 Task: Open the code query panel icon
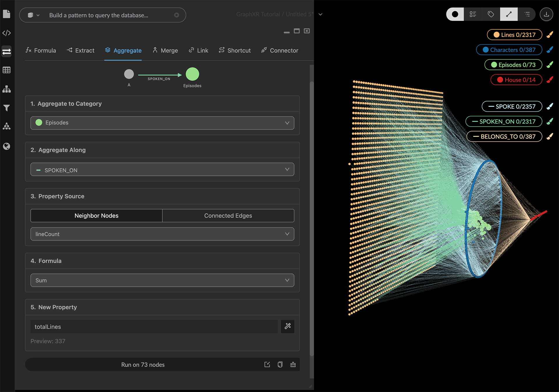pyautogui.click(x=6, y=33)
